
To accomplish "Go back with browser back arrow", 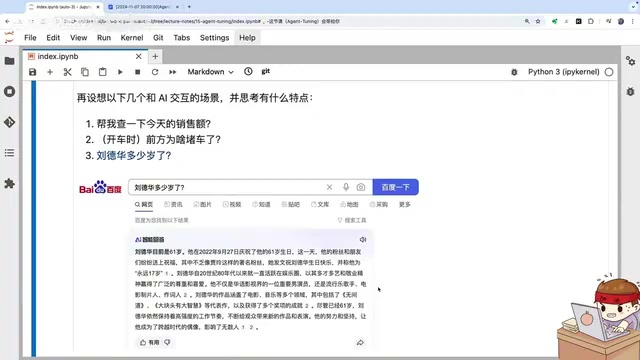I will click(x=7, y=21).
